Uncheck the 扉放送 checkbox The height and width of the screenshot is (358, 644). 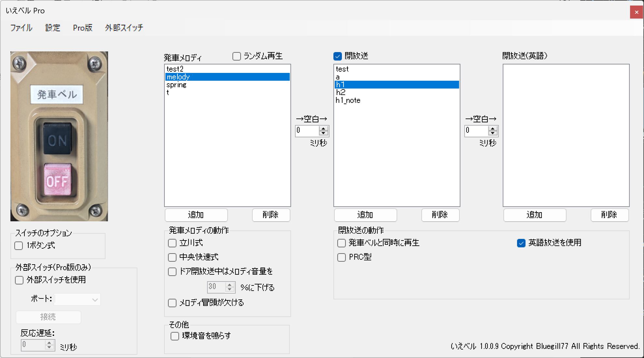click(x=338, y=56)
